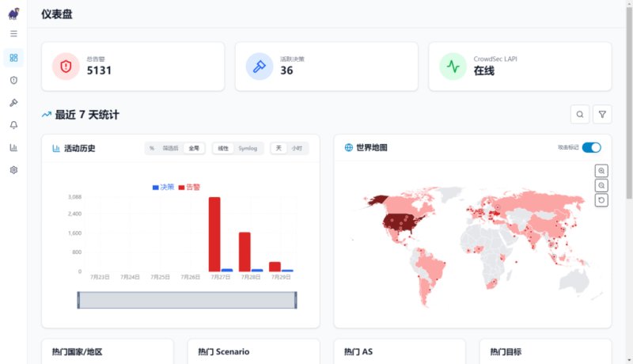Click the 活跃决策 36 card
This screenshot has width=633, height=364.
tap(327, 66)
